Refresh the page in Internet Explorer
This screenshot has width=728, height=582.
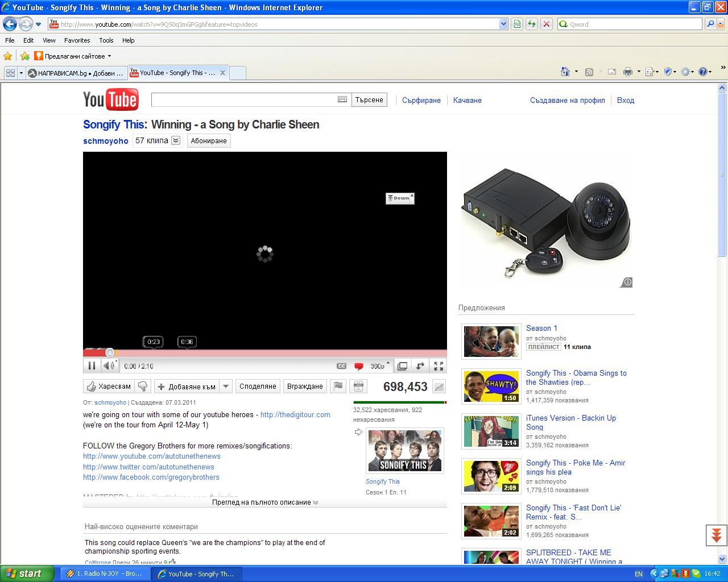[531, 24]
